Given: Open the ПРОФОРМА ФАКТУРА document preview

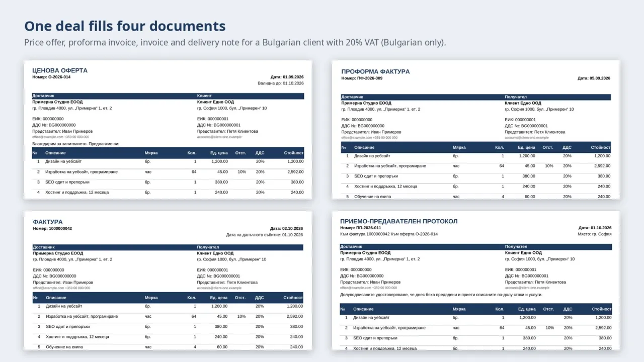Looking at the screenshot, I should tap(476, 130).
